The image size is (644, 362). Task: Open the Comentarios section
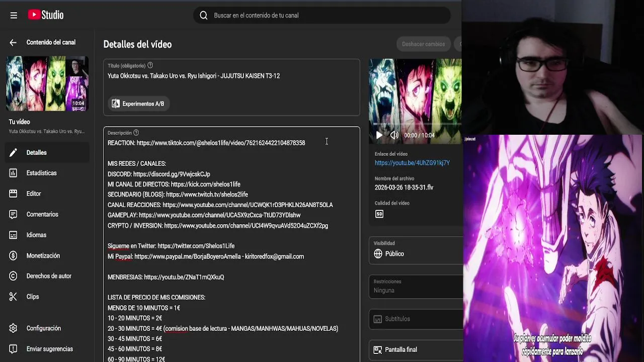tap(47, 214)
